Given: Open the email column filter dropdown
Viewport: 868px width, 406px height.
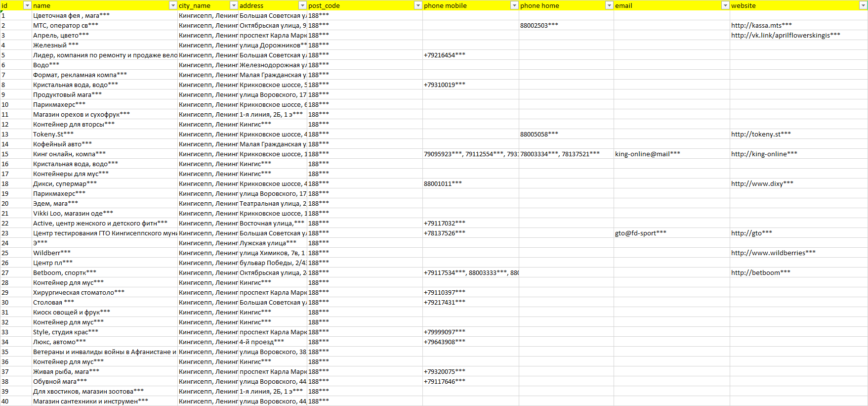Looking at the screenshot, I should [725, 5].
